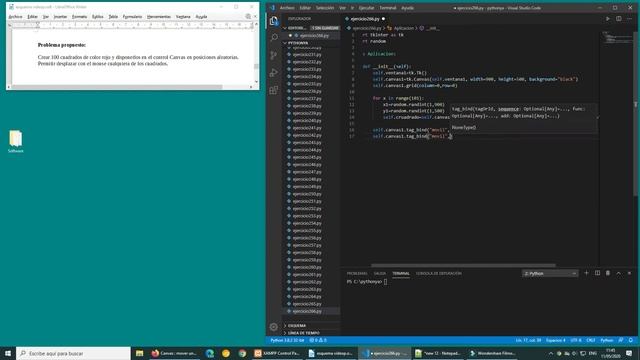Open editor More Actions ellipsis at top right
This screenshot has height=360, width=640.
pyautogui.click(x=629, y=19)
